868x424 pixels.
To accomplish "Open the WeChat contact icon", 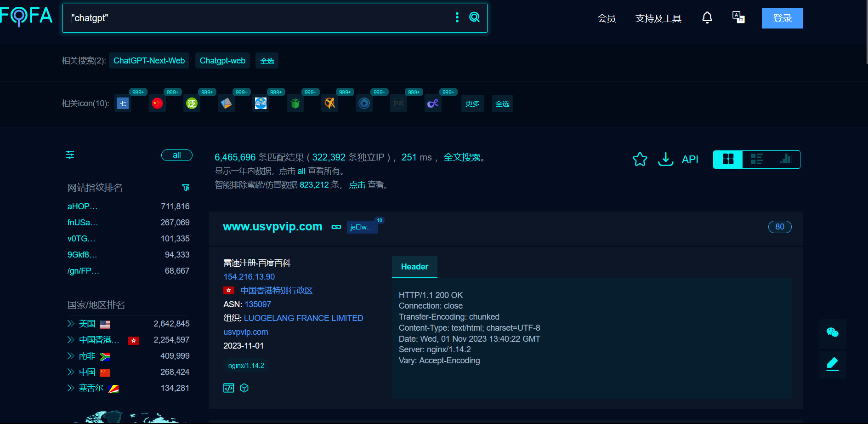I will click(832, 332).
